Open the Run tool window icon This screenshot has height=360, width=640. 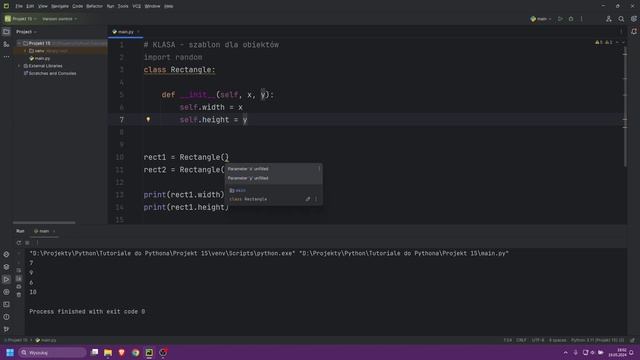click(6, 280)
